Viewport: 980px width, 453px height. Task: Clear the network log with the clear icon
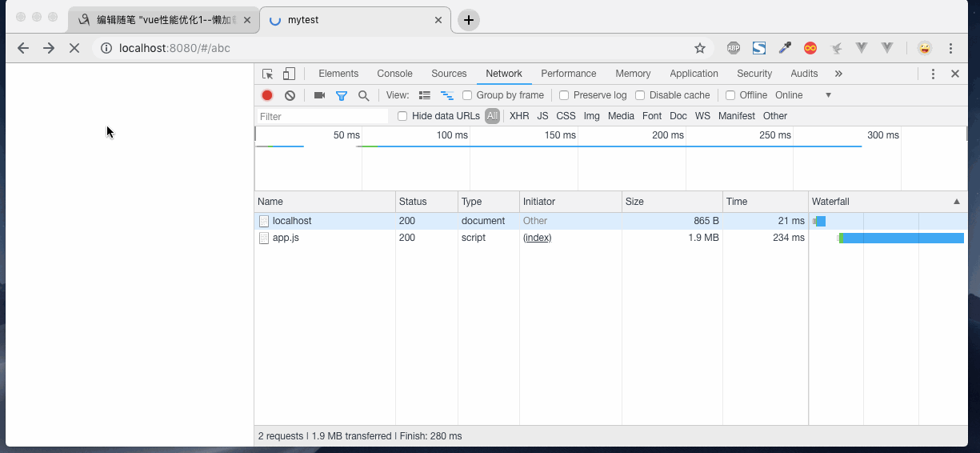(x=290, y=95)
